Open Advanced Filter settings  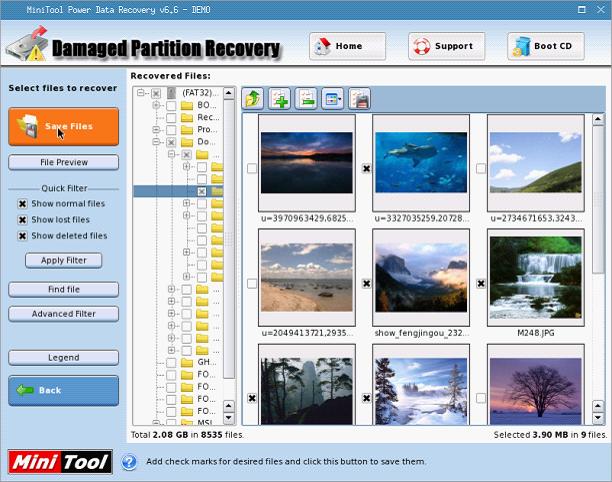(64, 314)
